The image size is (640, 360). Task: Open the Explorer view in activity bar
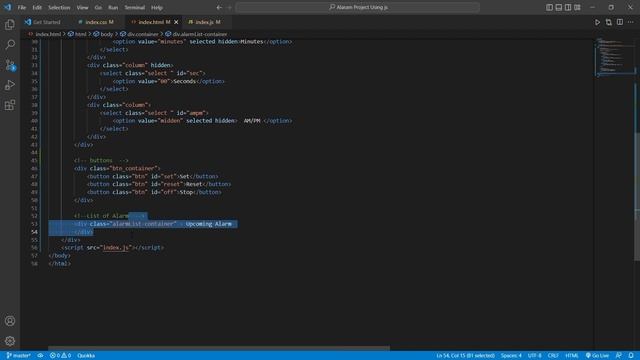10,24
